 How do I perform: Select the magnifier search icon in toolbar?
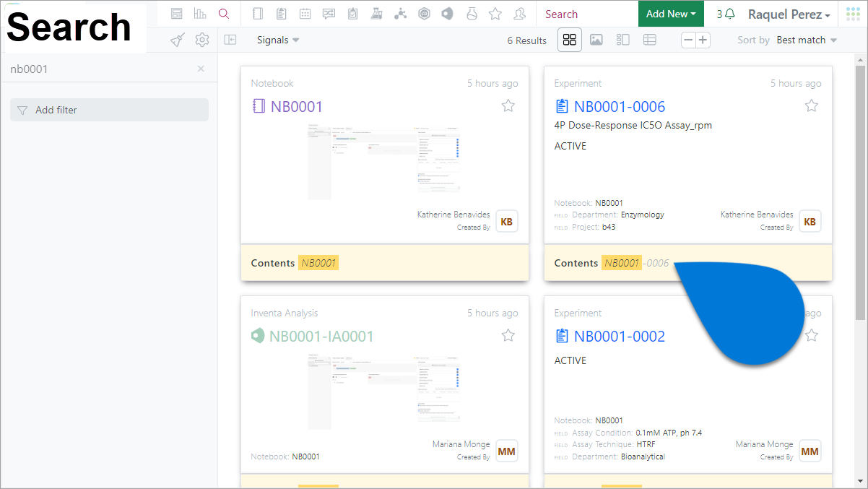[x=224, y=14]
